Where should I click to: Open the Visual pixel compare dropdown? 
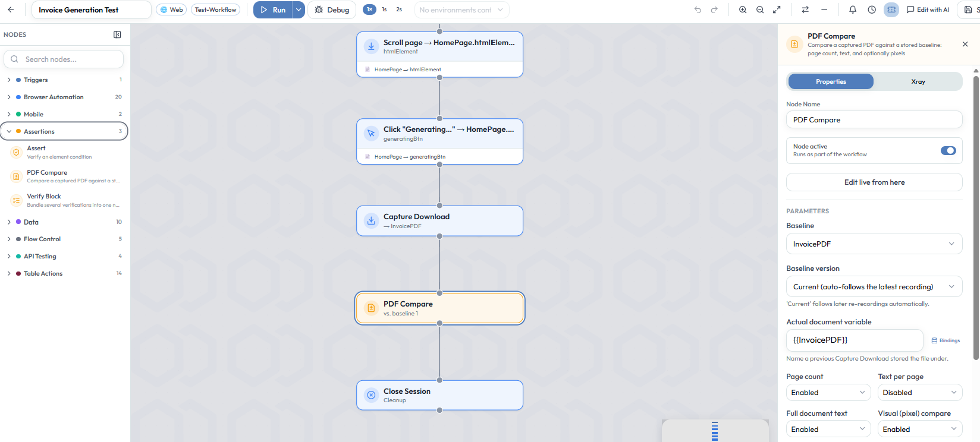tap(920, 429)
